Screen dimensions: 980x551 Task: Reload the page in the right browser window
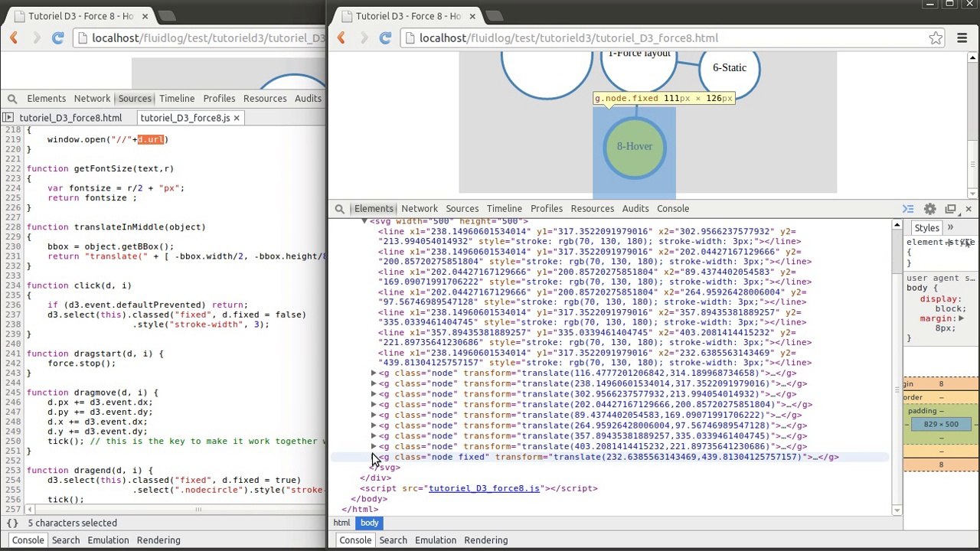click(x=385, y=38)
